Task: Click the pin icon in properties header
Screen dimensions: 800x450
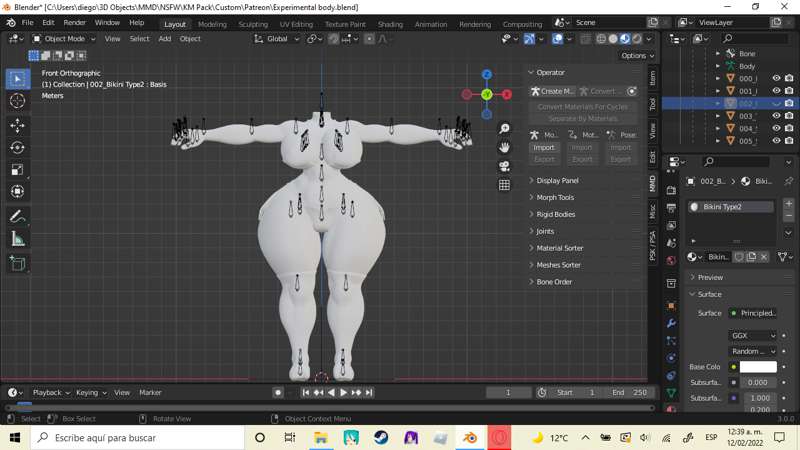Action: point(789,181)
